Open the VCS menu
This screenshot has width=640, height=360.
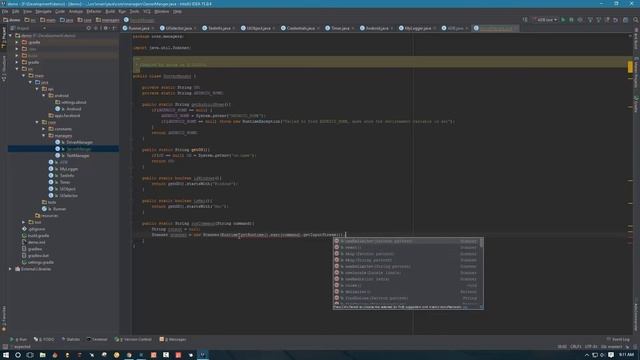point(147,11)
